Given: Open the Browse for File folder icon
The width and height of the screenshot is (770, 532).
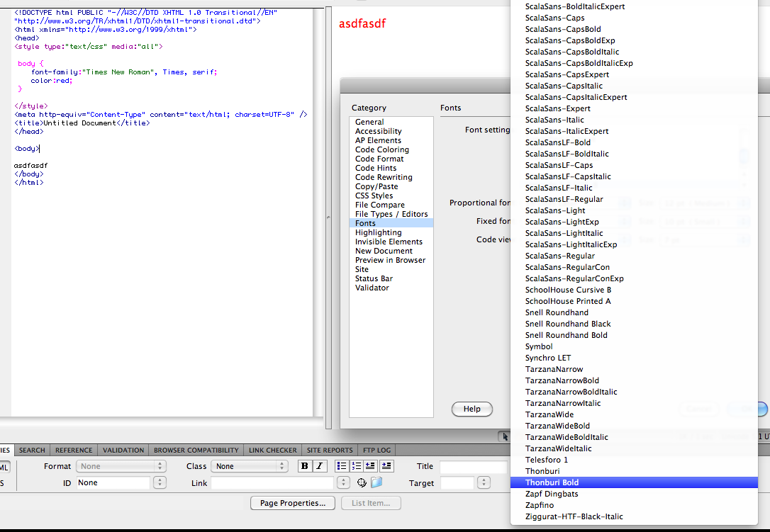Looking at the screenshot, I should click(376, 483).
